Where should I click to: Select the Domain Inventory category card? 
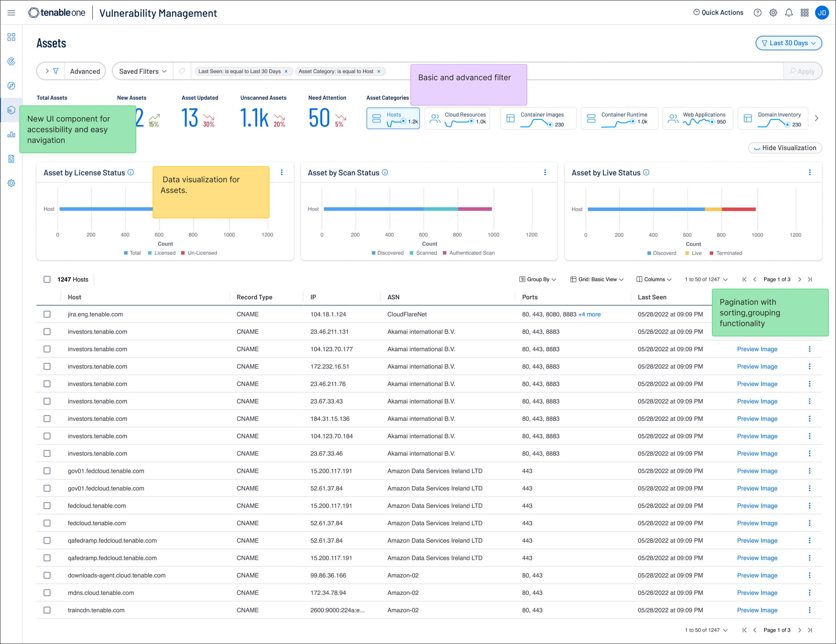click(773, 118)
